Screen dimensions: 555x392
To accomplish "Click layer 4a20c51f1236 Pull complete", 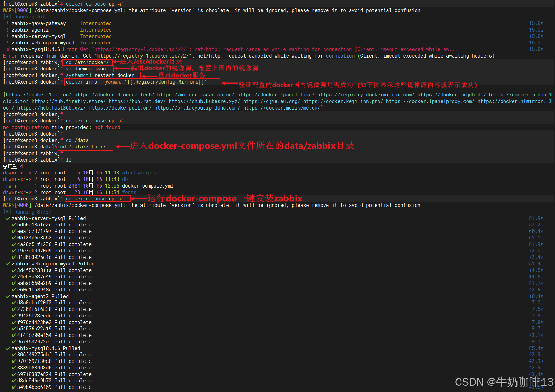I will (x=52, y=244).
